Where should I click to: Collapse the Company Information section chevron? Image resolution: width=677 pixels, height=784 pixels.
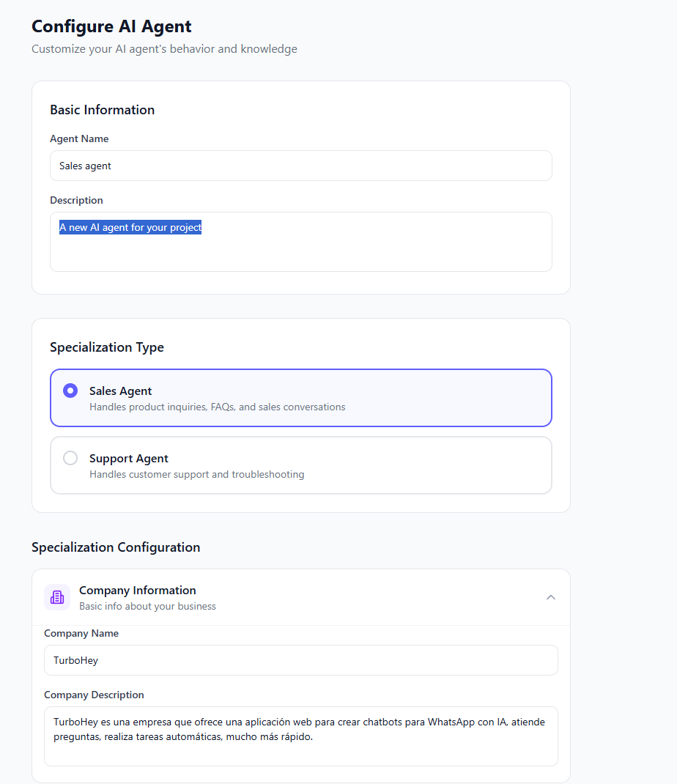[551, 597]
